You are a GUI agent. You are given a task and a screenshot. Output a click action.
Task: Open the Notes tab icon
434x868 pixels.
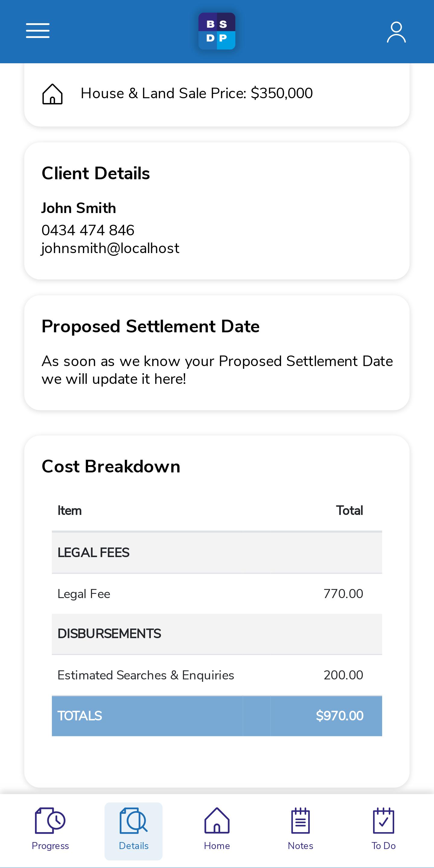300,820
